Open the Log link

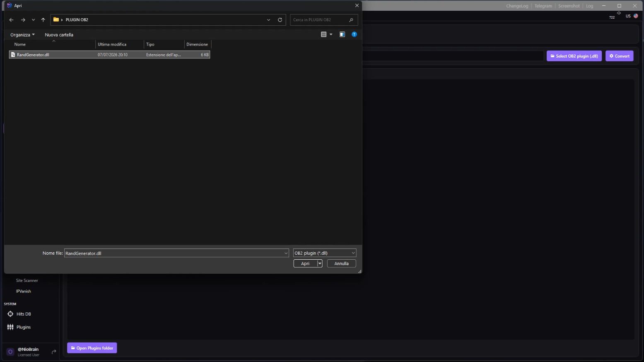(589, 6)
